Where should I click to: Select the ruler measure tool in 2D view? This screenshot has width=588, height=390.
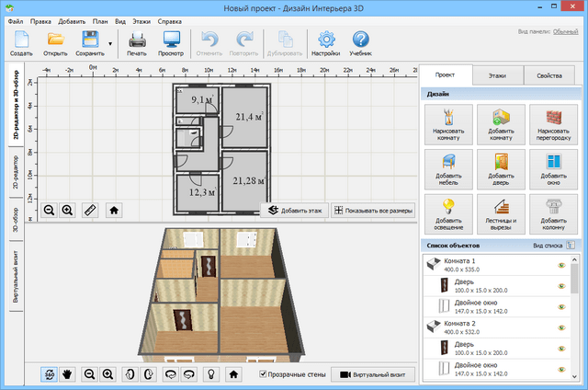tap(90, 210)
